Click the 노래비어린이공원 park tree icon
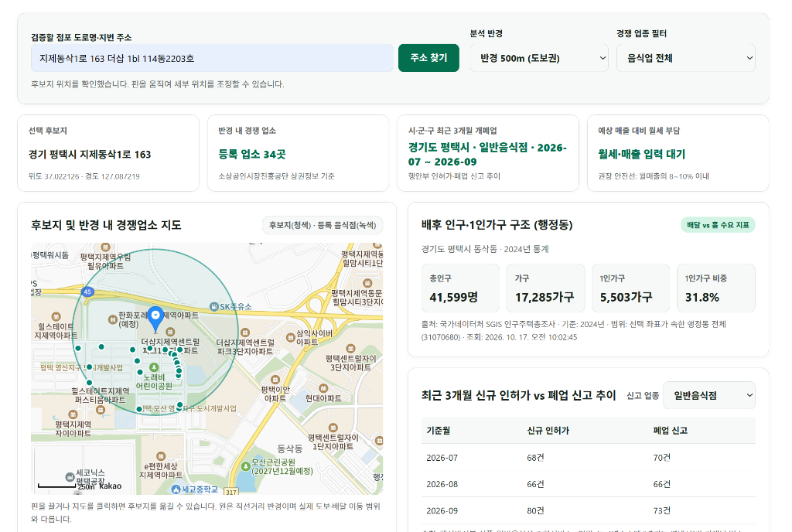Viewport: 792px width, 532px height. (x=154, y=367)
